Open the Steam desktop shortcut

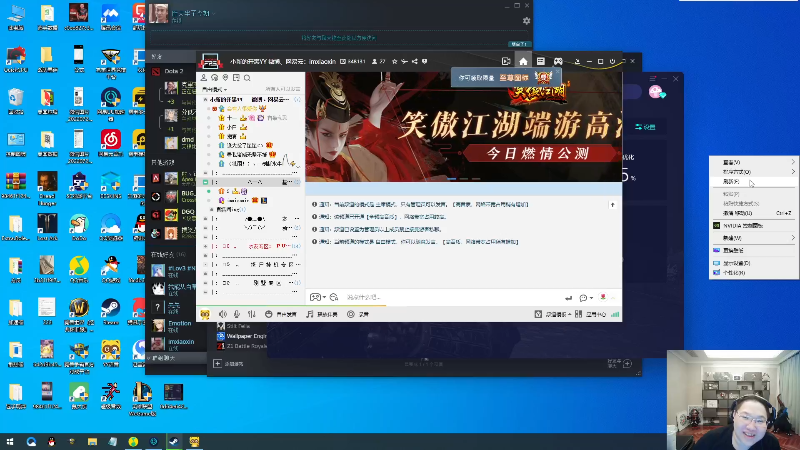(111, 312)
